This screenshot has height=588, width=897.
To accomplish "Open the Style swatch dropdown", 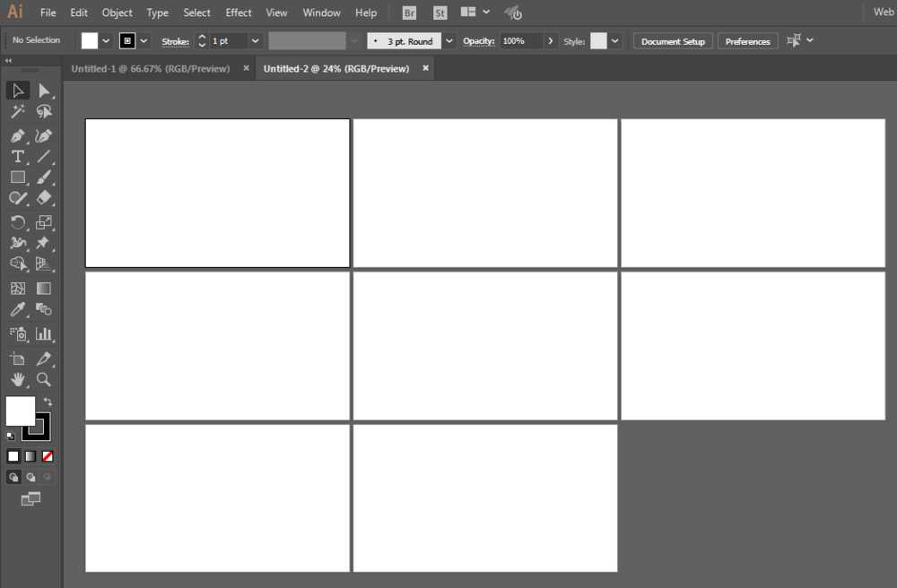I will pyautogui.click(x=615, y=41).
